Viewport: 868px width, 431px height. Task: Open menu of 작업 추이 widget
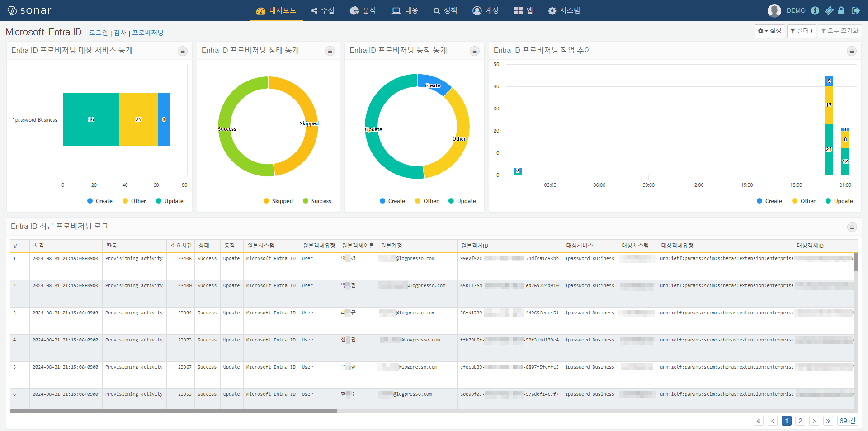[852, 51]
